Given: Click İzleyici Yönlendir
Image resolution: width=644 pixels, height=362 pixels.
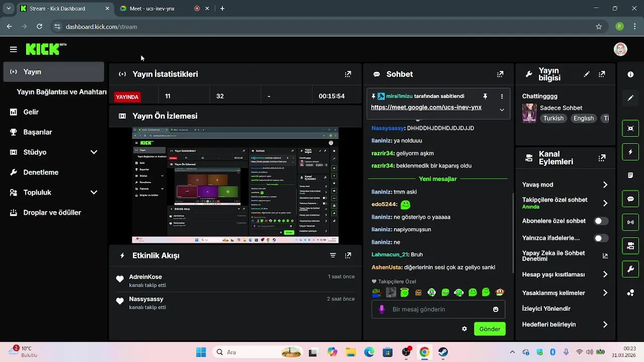Looking at the screenshot, I should point(546,309).
